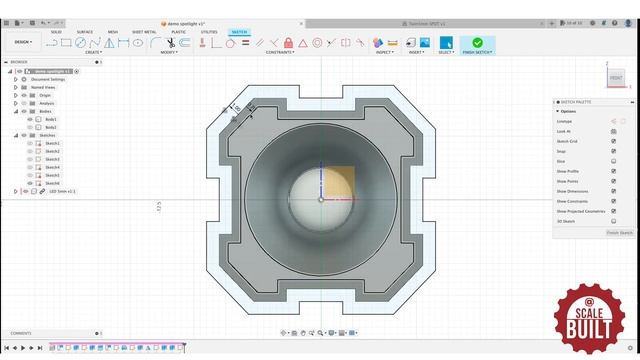Click the Select tool icon
Viewport: 640px width, 360px height.
pos(446,42)
